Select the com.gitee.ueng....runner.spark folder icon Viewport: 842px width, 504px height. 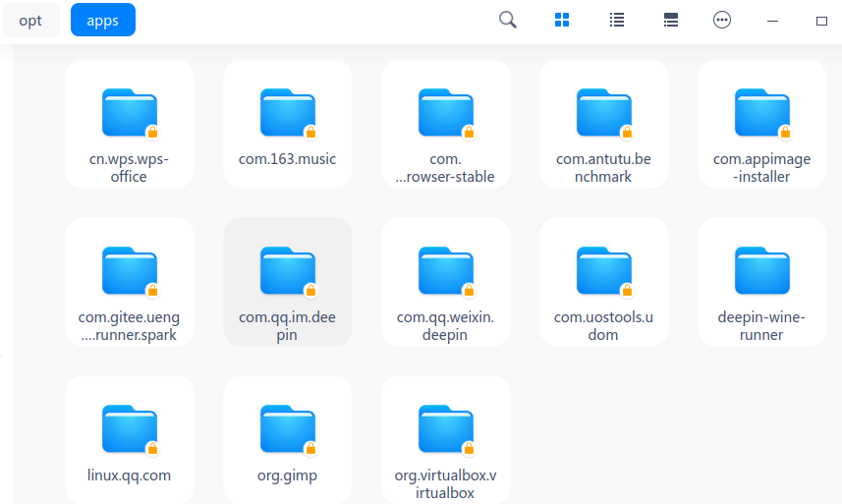pyautogui.click(x=130, y=271)
